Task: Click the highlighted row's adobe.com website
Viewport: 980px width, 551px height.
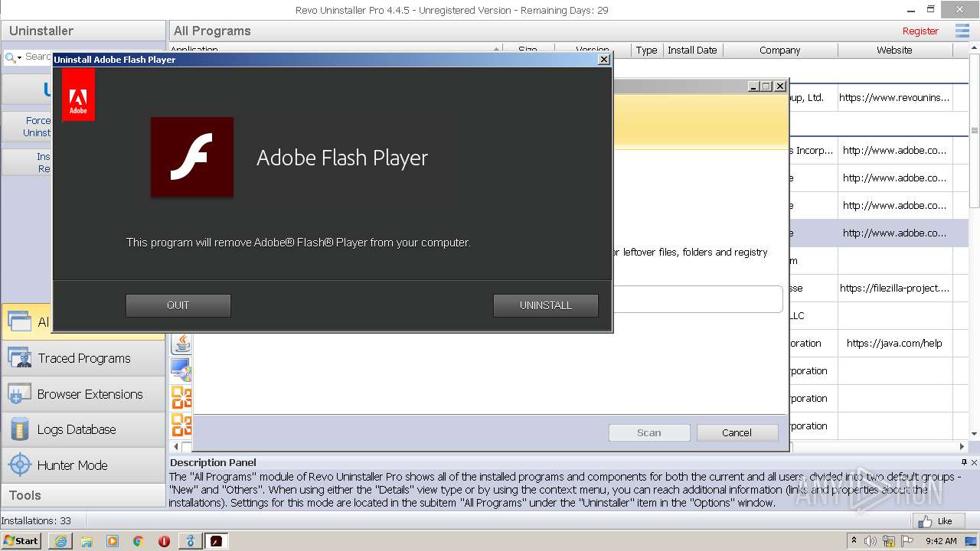Action: [x=894, y=233]
